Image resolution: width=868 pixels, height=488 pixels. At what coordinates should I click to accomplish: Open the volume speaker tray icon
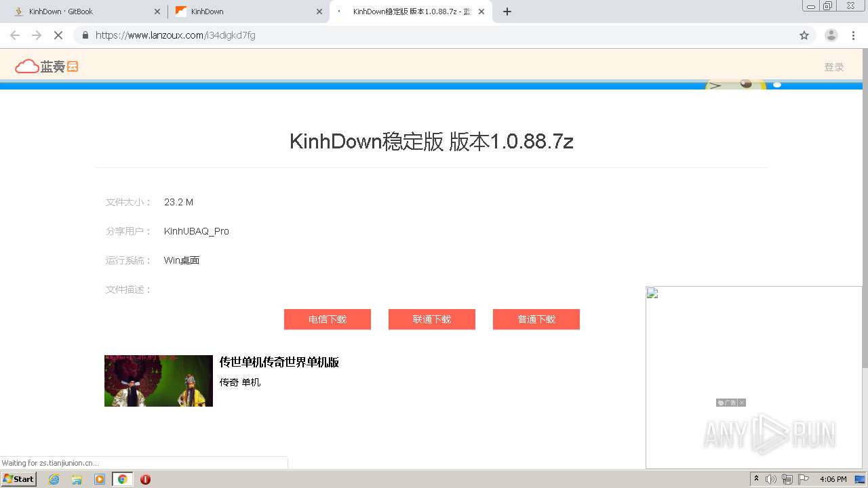pyautogui.click(x=771, y=479)
